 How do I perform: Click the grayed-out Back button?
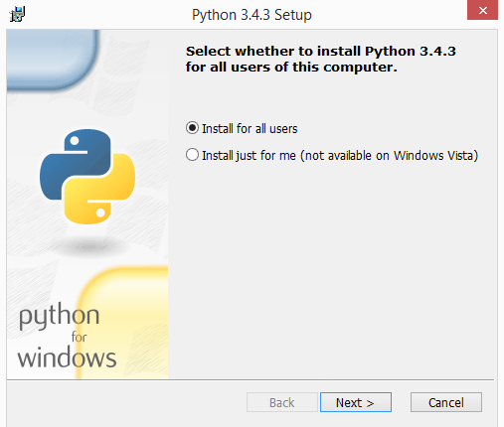(282, 402)
